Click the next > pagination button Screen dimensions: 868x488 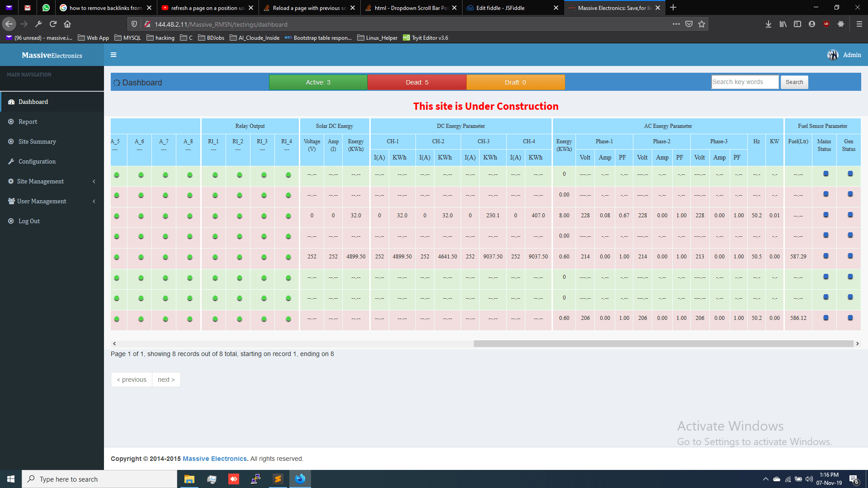166,380
